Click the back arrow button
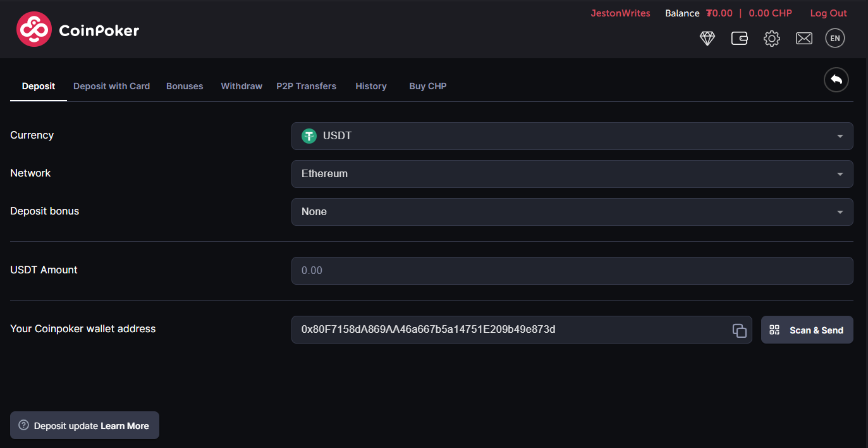The width and height of the screenshot is (868, 448). (836, 80)
